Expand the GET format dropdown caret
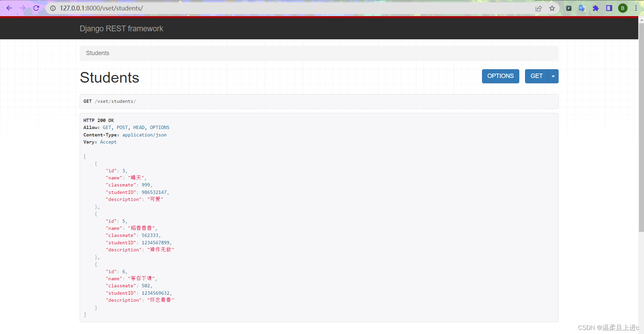 tap(553, 76)
